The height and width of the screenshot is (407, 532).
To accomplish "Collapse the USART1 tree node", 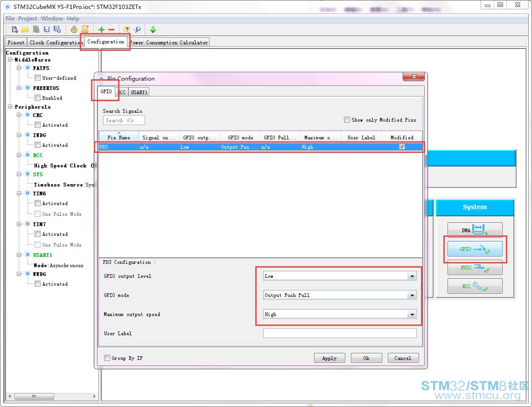I will [x=19, y=255].
